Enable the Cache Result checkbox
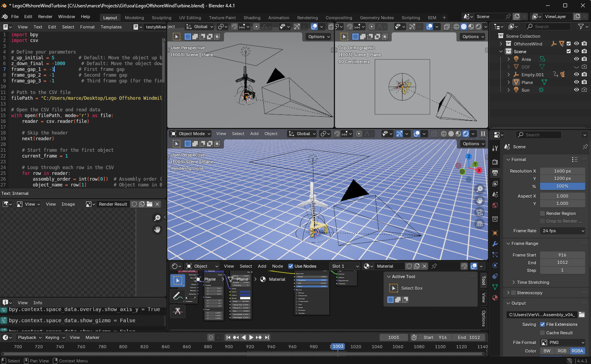The height and width of the screenshot is (364, 591). (x=542, y=333)
